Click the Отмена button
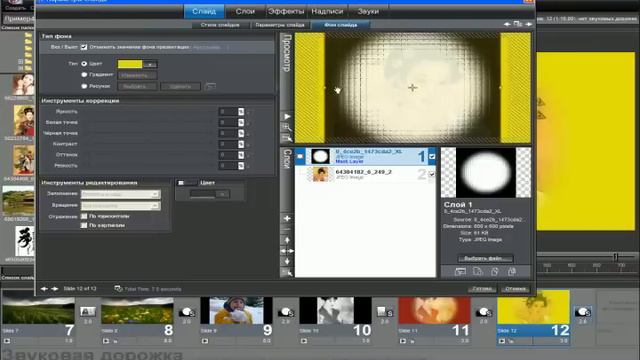640x360 pixels. [x=515, y=289]
